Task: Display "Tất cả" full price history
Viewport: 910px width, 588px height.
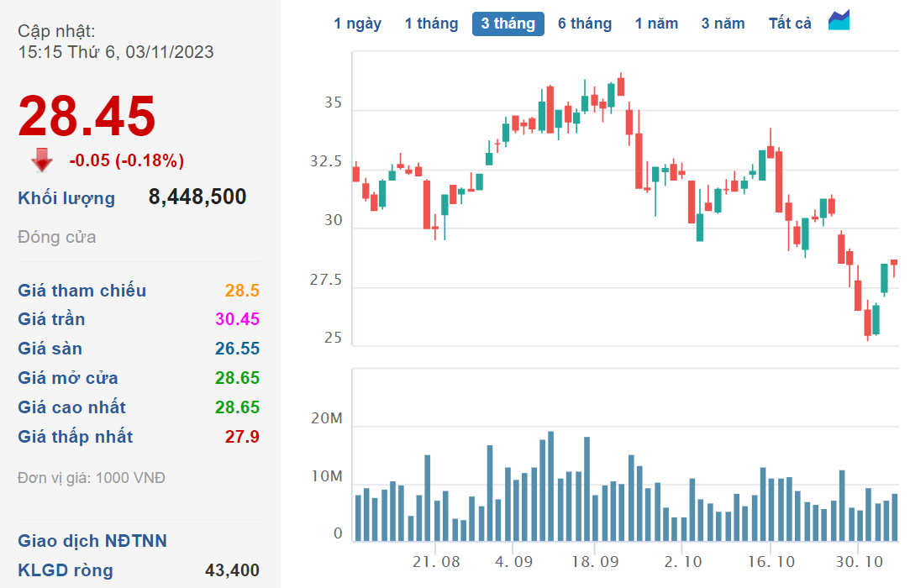Action: (x=790, y=24)
